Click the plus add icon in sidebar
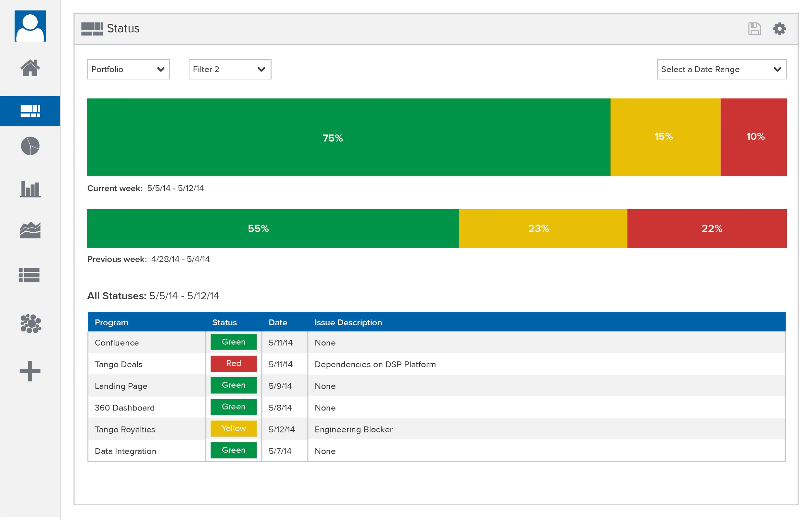This screenshot has height=520, width=812. 30,371
